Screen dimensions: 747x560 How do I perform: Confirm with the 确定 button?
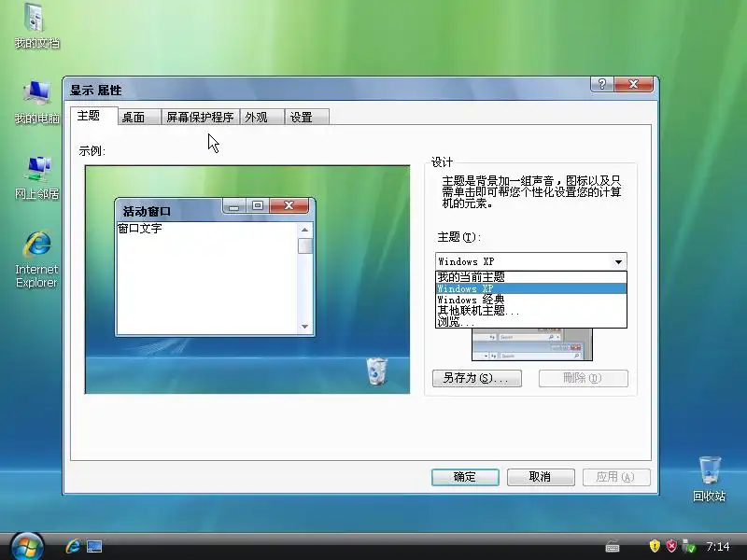coord(465,477)
